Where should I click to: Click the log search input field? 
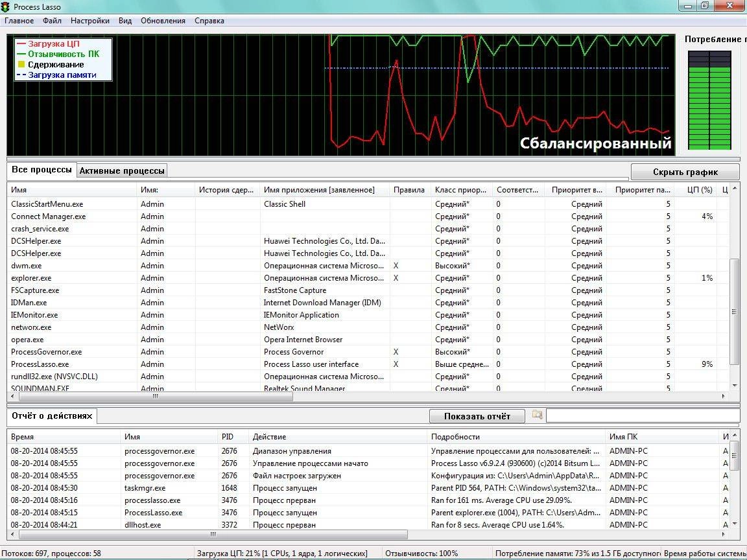[x=643, y=415]
